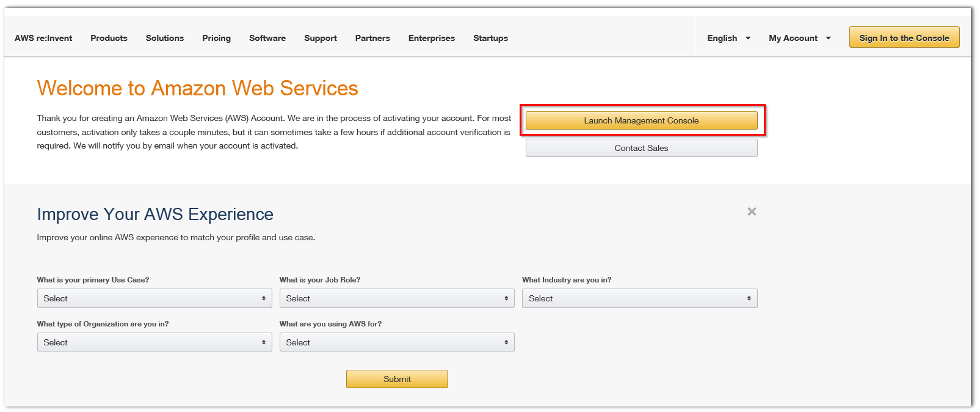Open the primary Use Case dropdown
The width and height of the screenshot is (980, 412).
point(154,298)
